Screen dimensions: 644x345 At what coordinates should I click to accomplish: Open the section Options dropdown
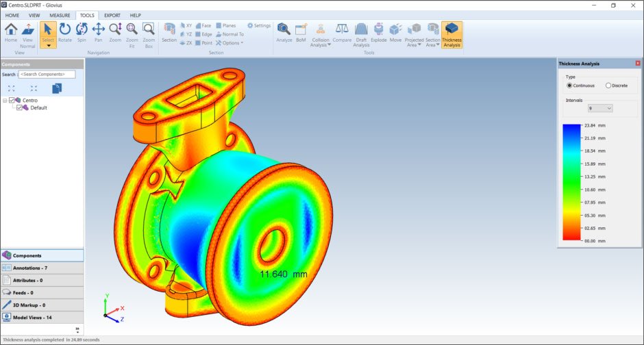[x=230, y=42]
